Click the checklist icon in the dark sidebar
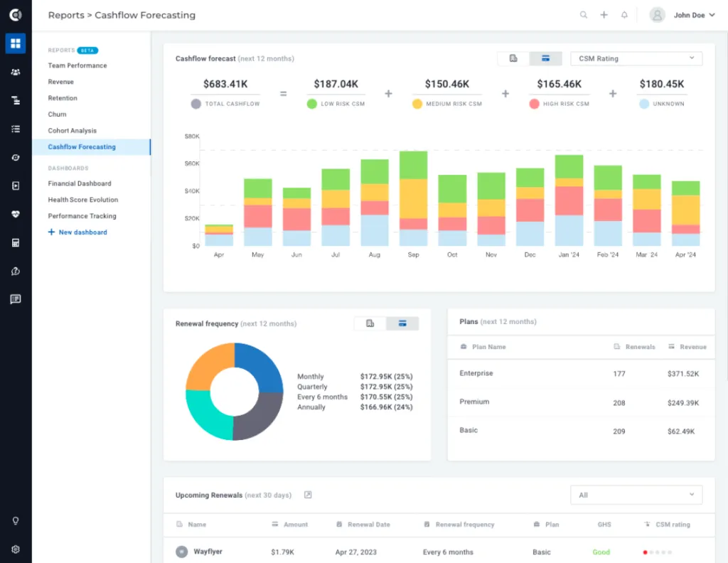728x563 pixels. (16, 129)
